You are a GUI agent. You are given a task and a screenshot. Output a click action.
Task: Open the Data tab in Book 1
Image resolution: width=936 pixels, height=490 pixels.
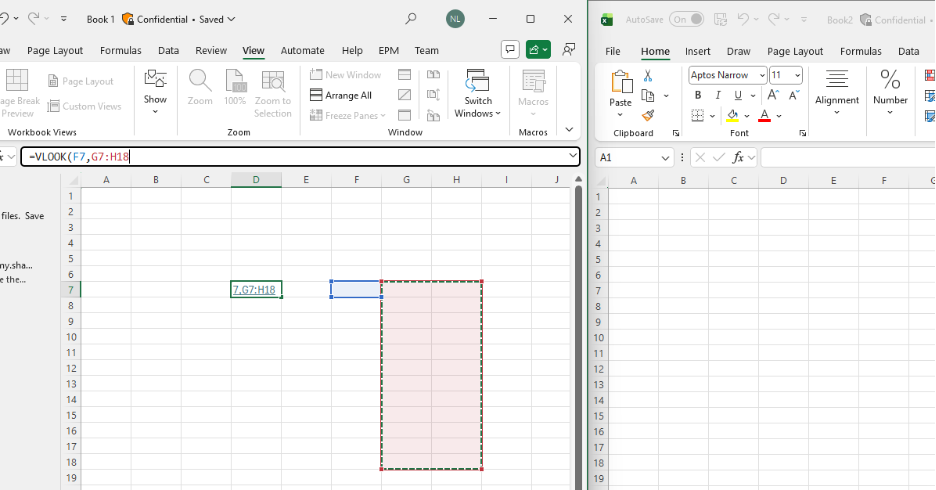pyautogui.click(x=168, y=51)
